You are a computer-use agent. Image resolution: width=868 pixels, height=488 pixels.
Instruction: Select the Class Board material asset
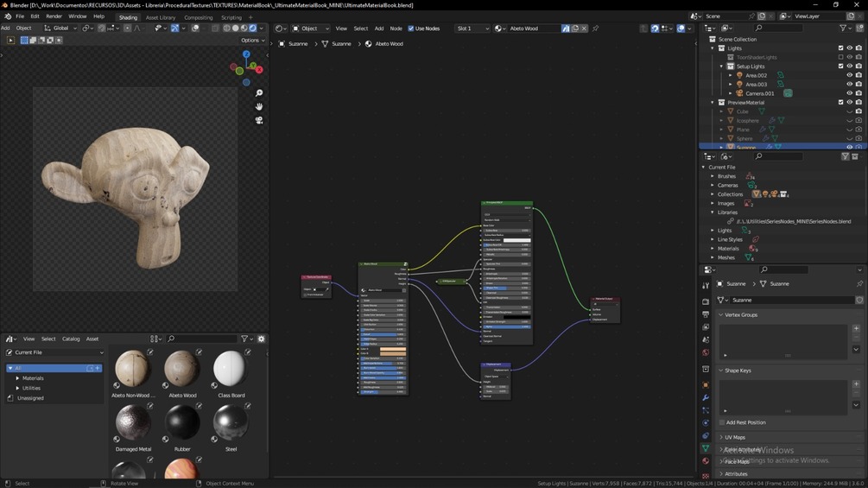(231, 369)
